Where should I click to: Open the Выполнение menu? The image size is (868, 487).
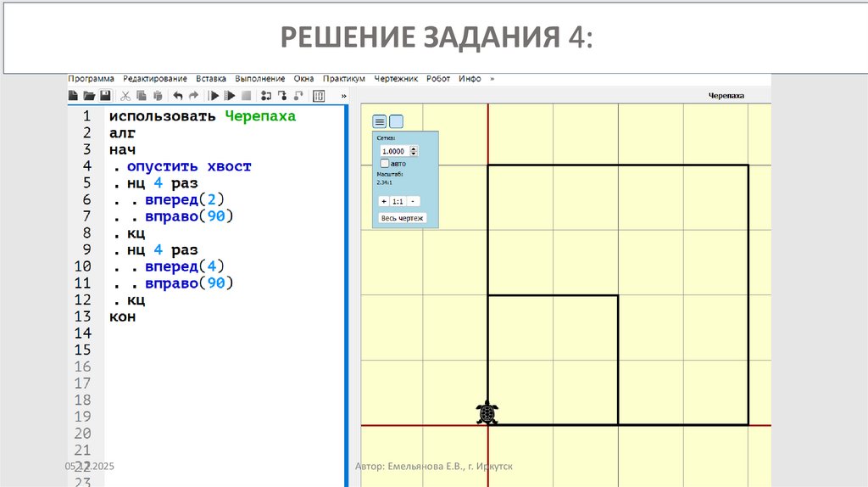point(259,79)
